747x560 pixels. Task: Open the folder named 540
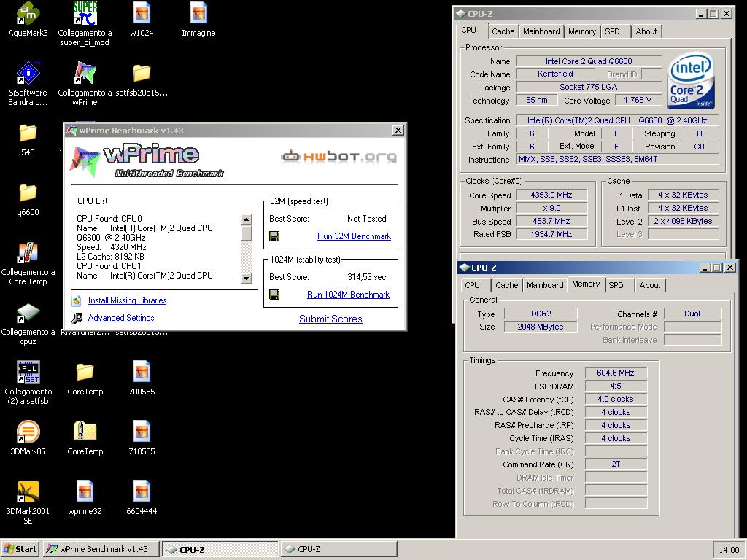[28, 133]
